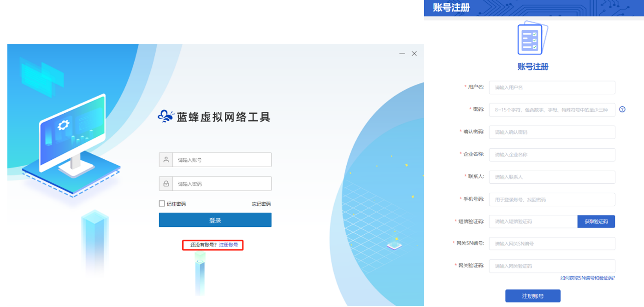The height and width of the screenshot is (307, 644).
Task: Open the 忘记密码 link
Action: click(x=261, y=204)
